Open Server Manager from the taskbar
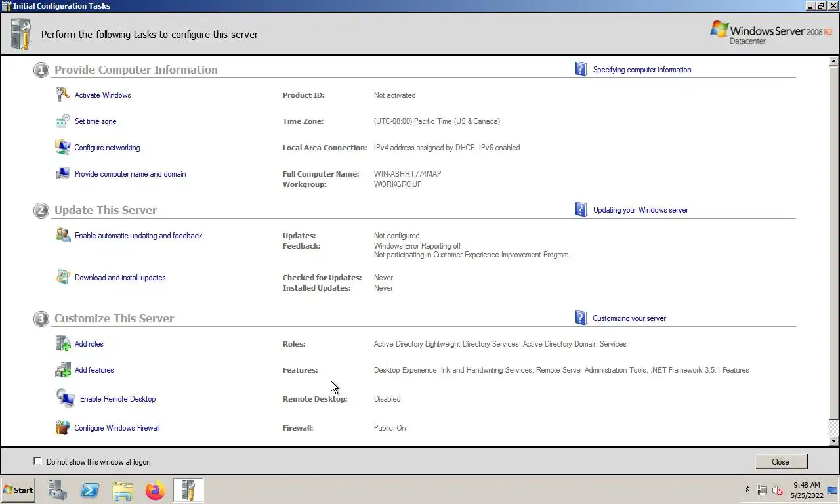The image size is (840, 504). pos(57,490)
